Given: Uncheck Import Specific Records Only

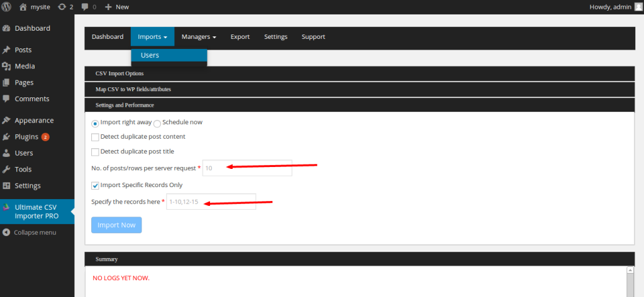Looking at the screenshot, I should 96,186.
